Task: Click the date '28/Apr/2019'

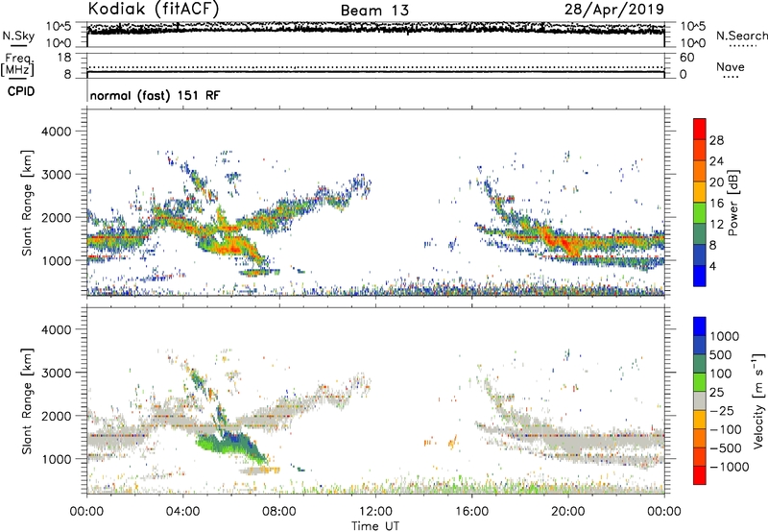Action: tap(614, 10)
